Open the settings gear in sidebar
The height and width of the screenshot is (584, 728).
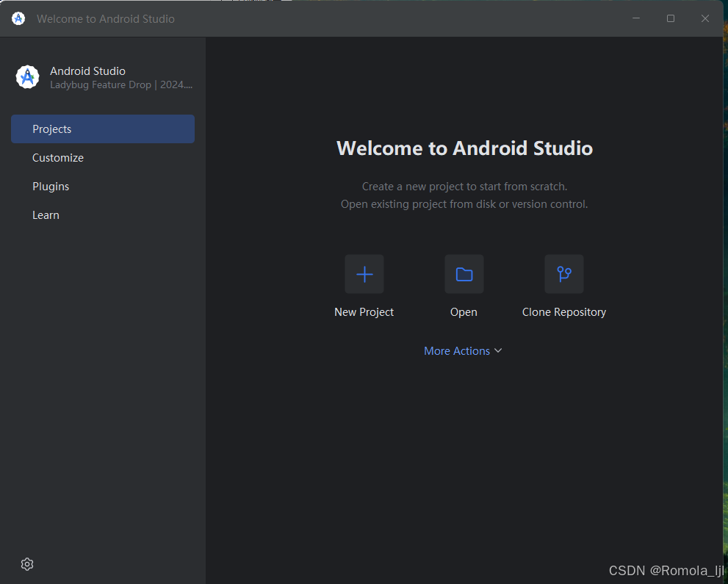[x=27, y=564]
